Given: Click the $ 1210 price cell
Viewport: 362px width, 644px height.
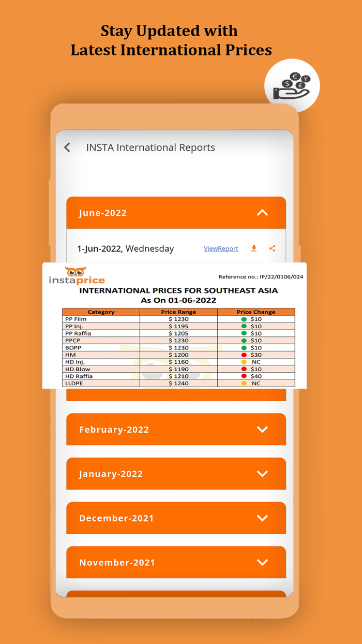Looking at the screenshot, I should click(178, 376).
